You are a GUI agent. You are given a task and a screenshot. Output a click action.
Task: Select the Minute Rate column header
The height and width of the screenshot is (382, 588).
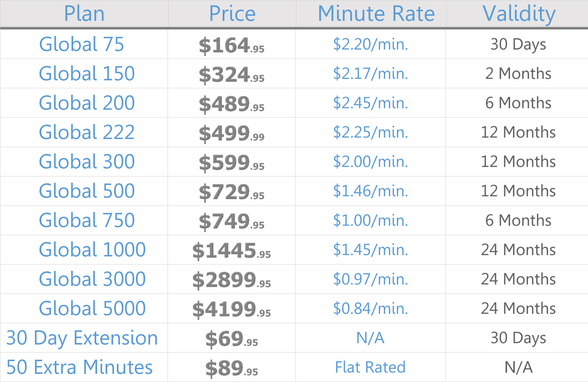click(376, 14)
